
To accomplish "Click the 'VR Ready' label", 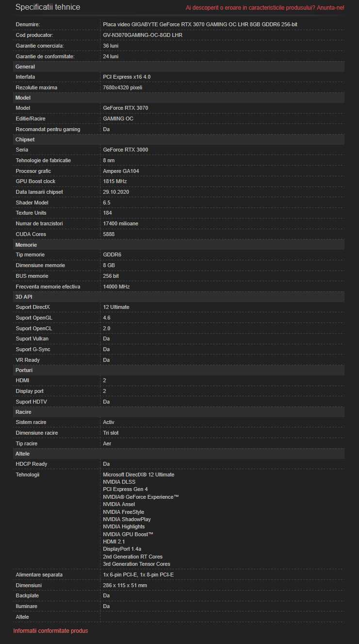I will (x=28, y=360).
